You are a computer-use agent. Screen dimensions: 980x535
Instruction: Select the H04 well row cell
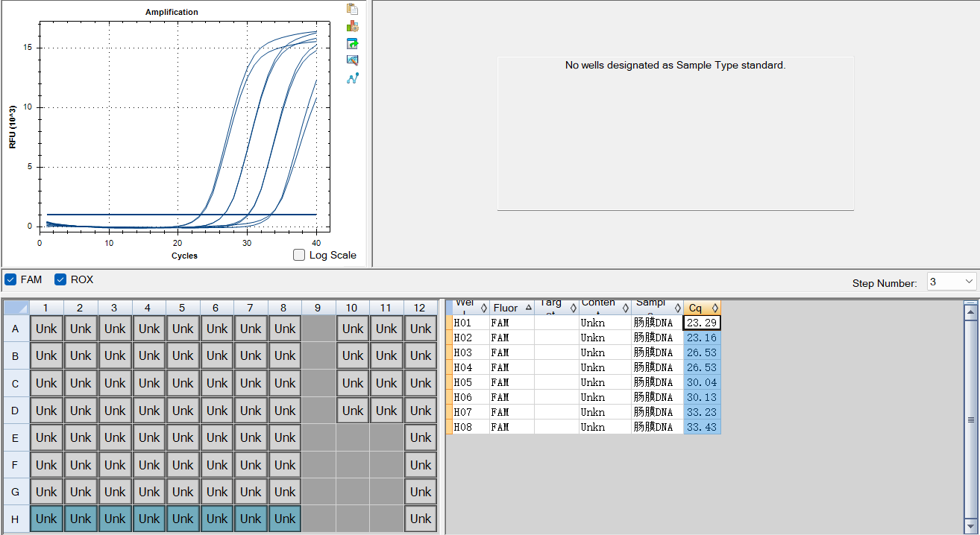click(x=471, y=367)
